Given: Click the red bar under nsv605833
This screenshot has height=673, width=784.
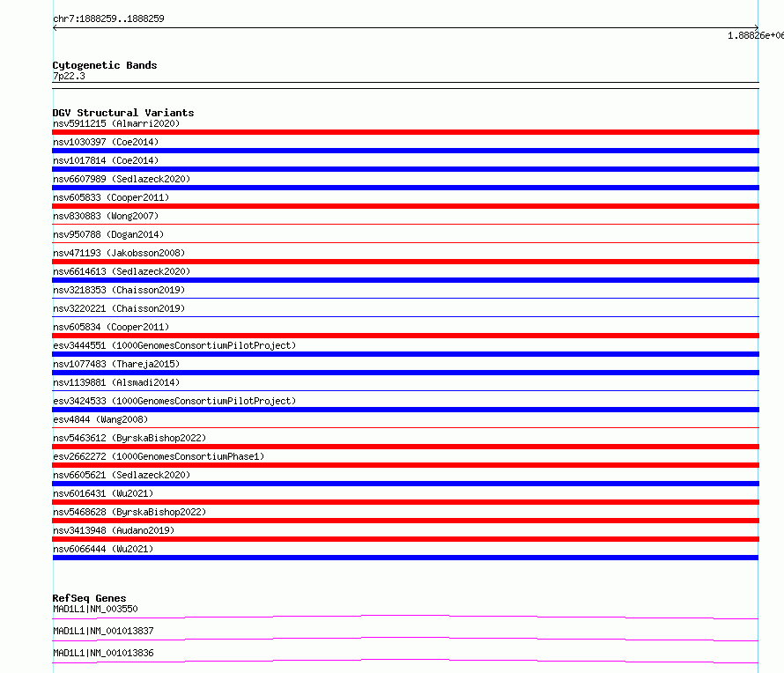Looking at the screenshot, I should pos(405,206).
